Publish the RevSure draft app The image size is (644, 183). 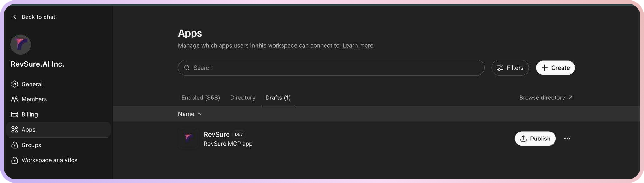(x=535, y=139)
